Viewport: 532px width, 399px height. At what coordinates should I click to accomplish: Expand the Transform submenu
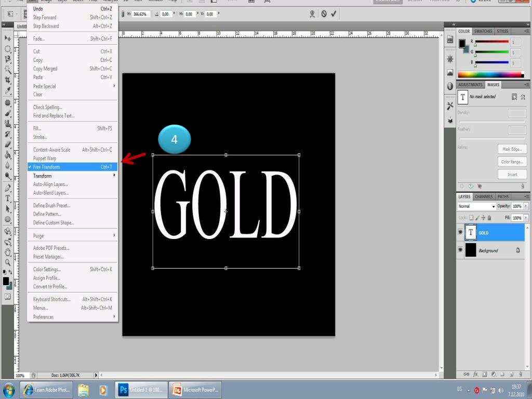73,176
